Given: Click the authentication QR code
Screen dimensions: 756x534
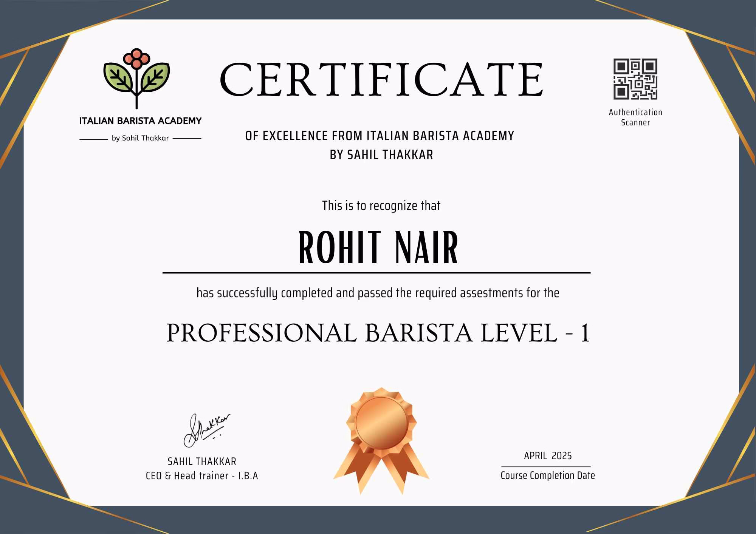Looking at the screenshot, I should click(635, 79).
